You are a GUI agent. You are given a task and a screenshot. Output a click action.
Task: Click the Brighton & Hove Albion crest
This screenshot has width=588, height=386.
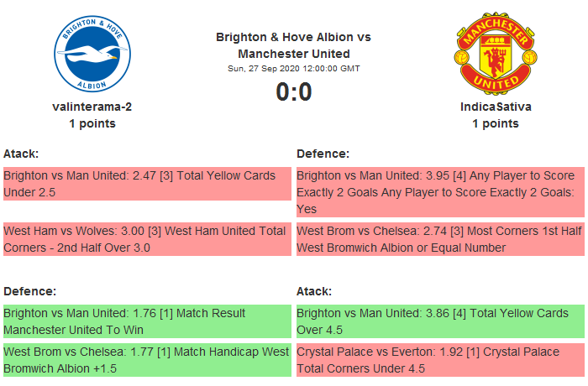(92, 55)
